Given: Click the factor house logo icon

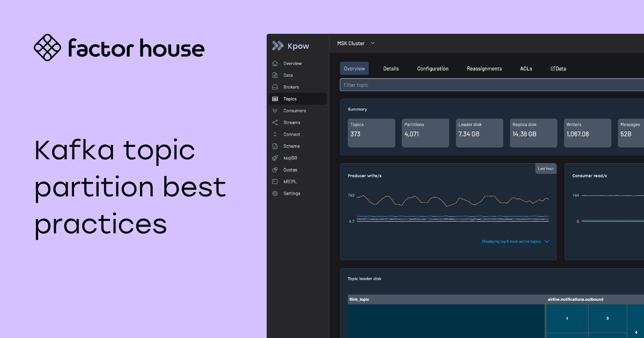Looking at the screenshot, I should [x=47, y=48].
